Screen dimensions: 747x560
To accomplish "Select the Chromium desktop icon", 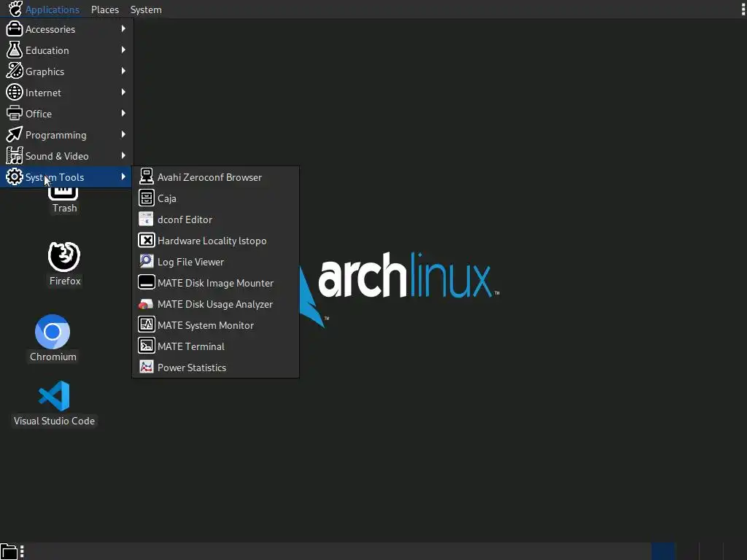I will tap(53, 338).
